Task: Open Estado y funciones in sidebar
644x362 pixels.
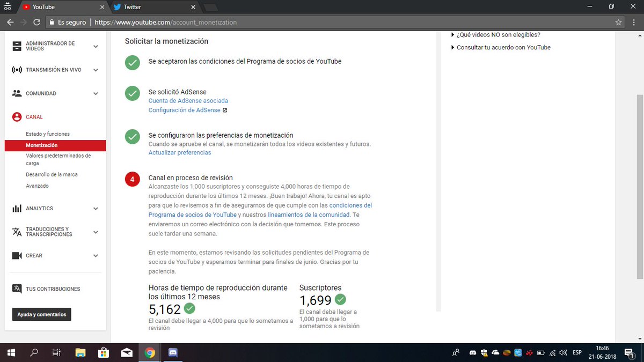Action: tap(48, 134)
